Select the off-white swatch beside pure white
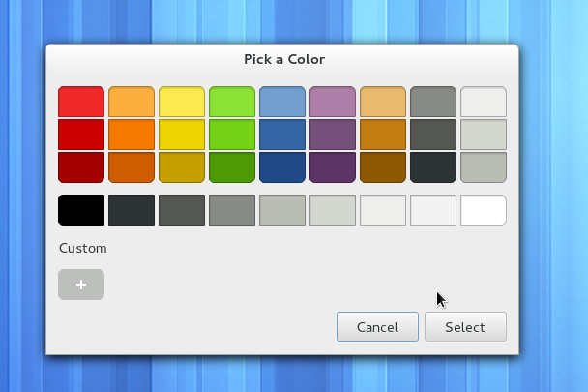The width and height of the screenshot is (588, 392). click(x=432, y=210)
